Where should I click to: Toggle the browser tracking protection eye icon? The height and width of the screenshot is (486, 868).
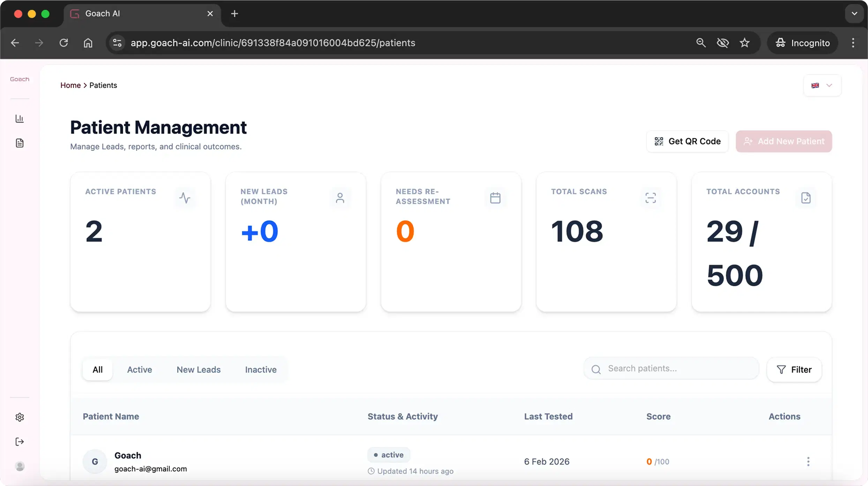point(723,43)
